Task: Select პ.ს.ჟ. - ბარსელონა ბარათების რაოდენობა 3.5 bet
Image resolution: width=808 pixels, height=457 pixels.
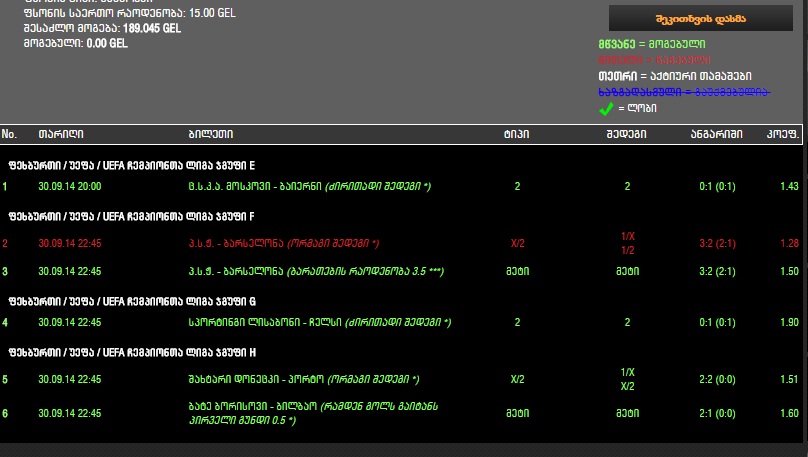Action: click(x=316, y=271)
